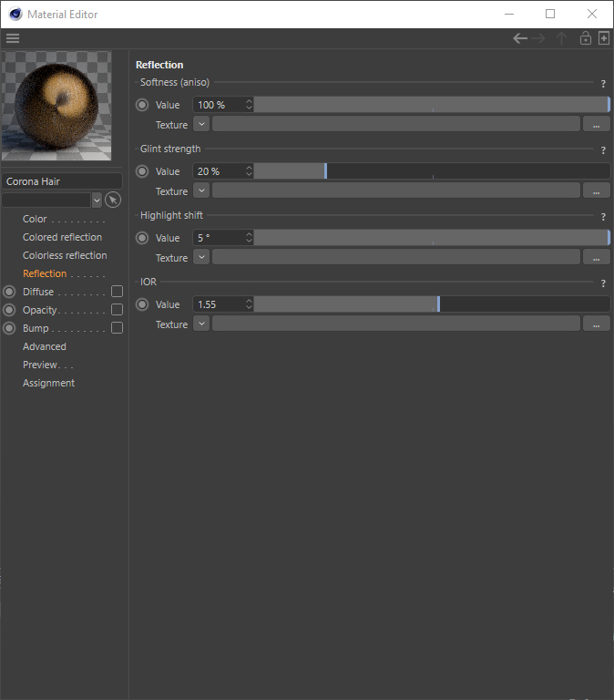The image size is (614, 700).
Task: Select the Opacity channel label
Action: point(40,310)
